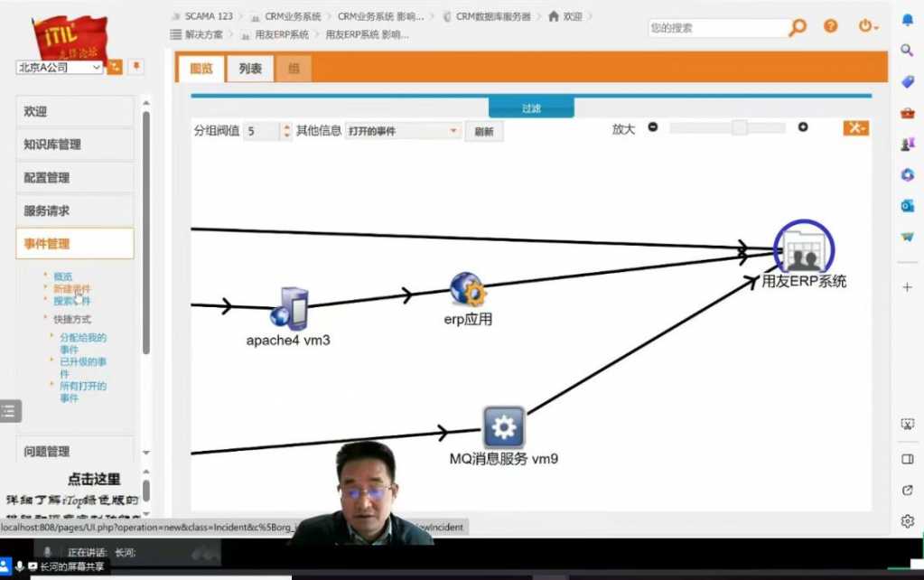Open the 服务请求 menu section
The image size is (924, 580).
(x=75, y=210)
